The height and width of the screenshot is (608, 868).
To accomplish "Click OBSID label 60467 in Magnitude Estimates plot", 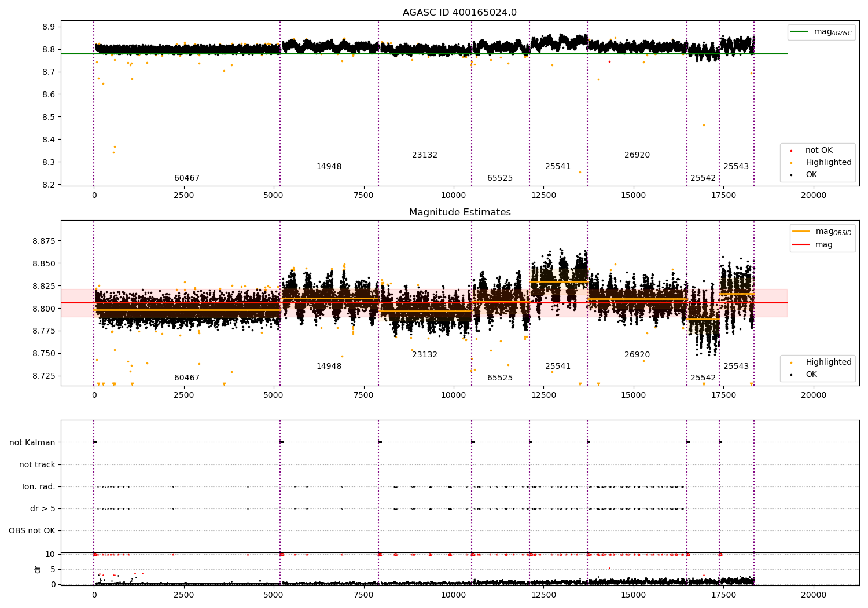I will (187, 378).
